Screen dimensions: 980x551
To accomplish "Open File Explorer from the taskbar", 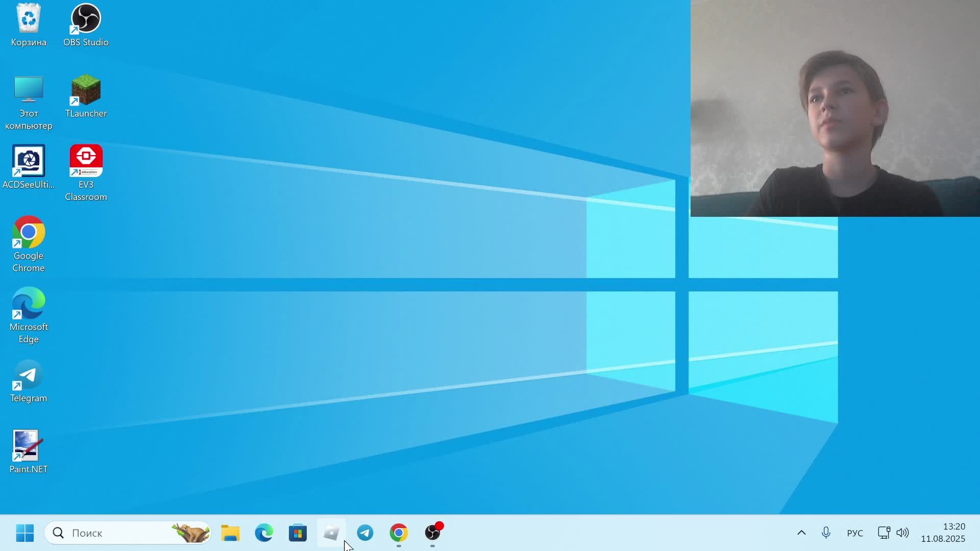I will (x=230, y=533).
